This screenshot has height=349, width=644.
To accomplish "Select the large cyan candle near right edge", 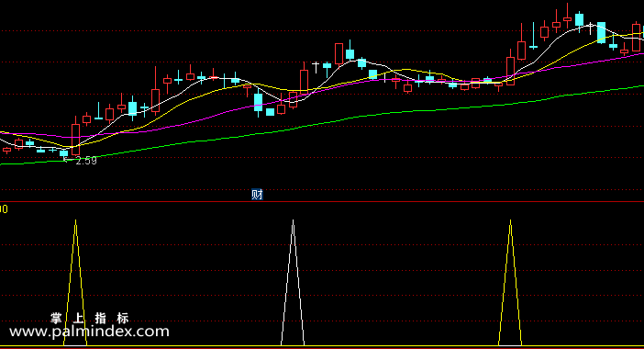I will coord(601,32).
